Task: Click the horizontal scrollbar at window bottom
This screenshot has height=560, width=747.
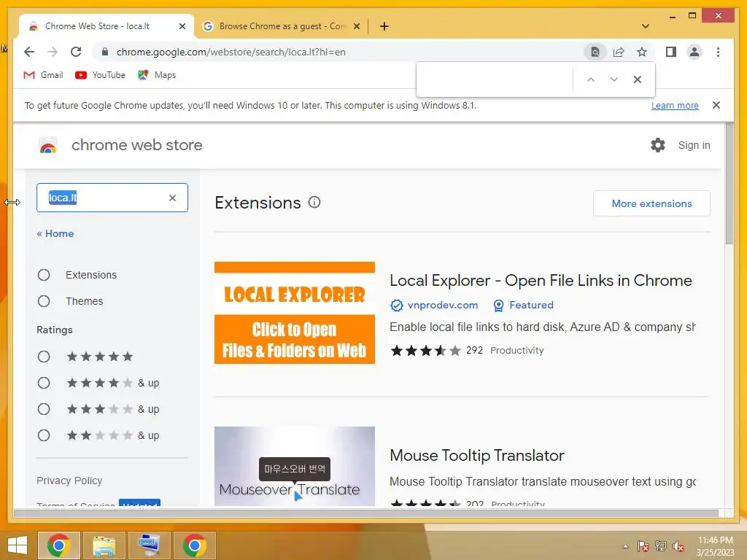Action: coord(366,513)
